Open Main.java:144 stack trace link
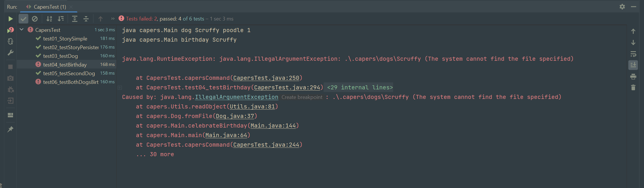 pos(273,126)
